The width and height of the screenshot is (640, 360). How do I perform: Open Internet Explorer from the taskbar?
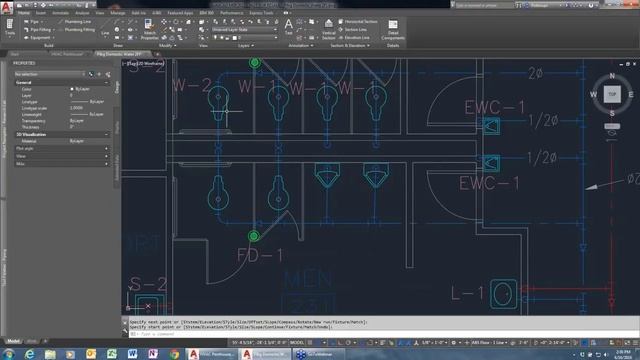tap(29, 354)
